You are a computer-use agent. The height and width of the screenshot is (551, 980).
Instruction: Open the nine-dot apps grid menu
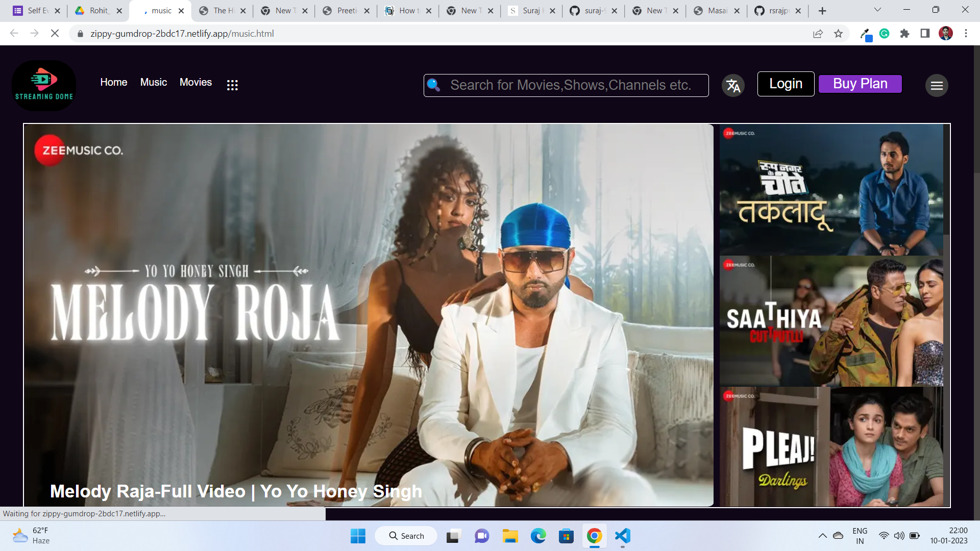[232, 85]
